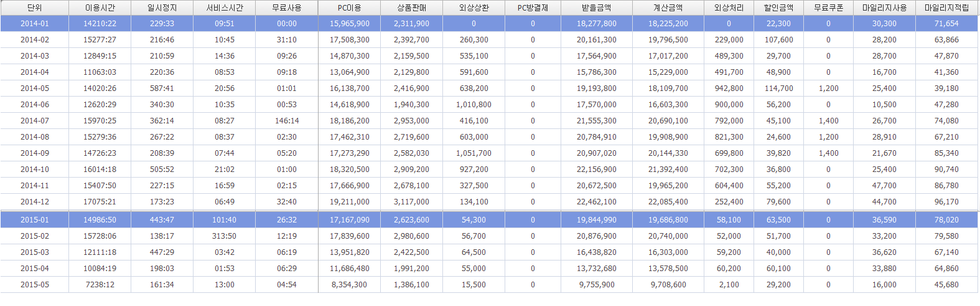
Task: Select the receivable amount 16,438,820
Action: pos(597,252)
